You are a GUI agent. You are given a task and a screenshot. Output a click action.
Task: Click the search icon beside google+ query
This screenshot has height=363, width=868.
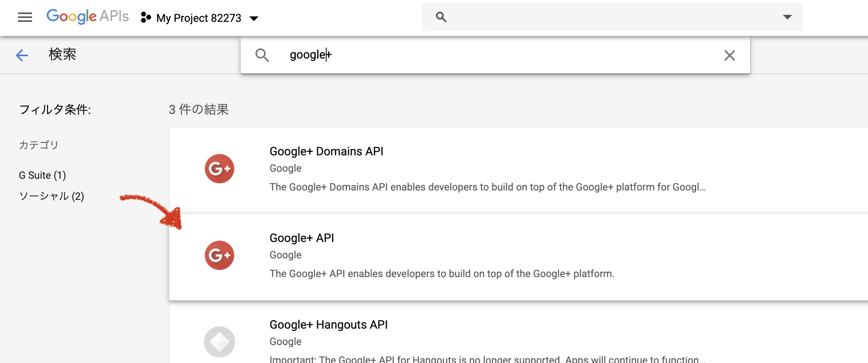point(262,55)
